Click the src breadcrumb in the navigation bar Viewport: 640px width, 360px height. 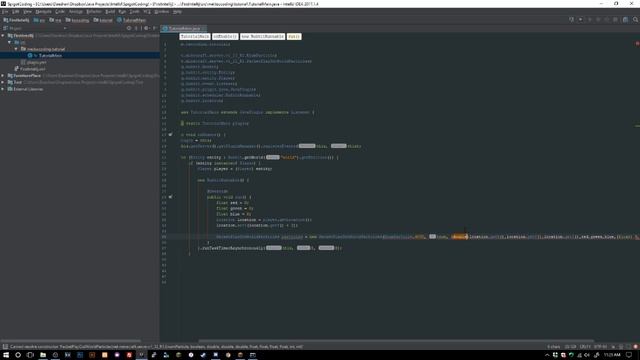pyautogui.click(x=40, y=20)
